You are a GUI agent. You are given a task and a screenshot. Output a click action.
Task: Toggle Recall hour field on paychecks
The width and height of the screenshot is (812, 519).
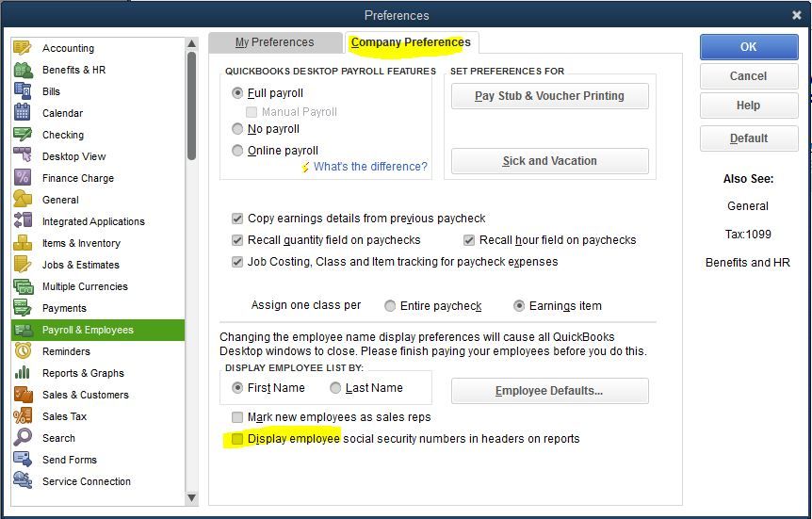pos(469,240)
